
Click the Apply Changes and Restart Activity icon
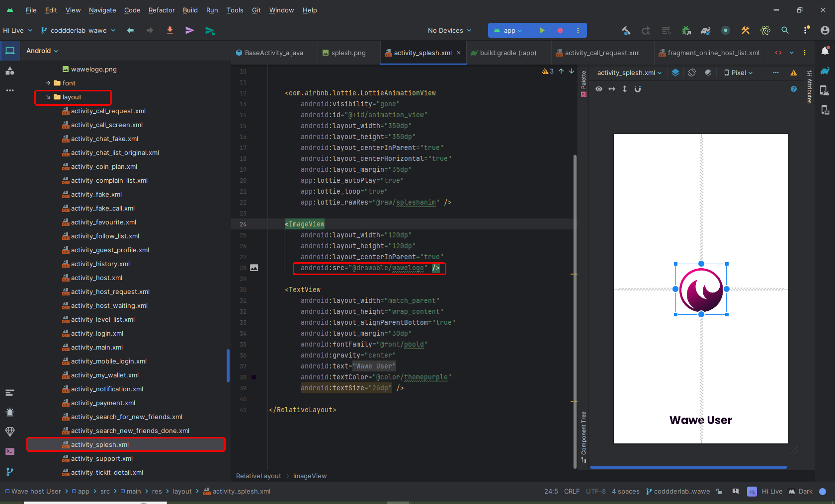(x=646, y=31)
